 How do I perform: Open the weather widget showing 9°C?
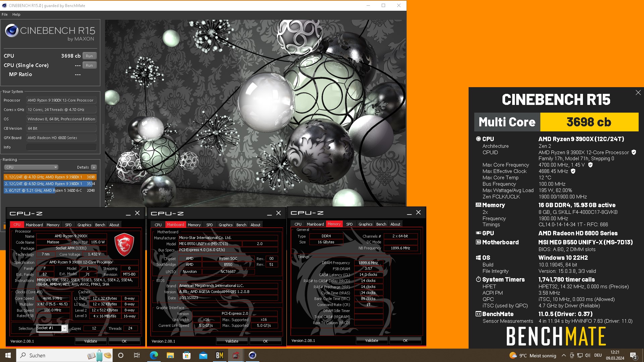tap(533, 356)
